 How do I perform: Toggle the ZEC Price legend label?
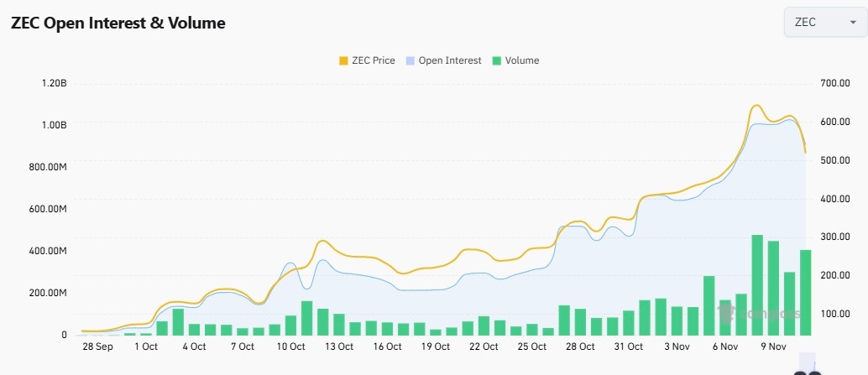[x=373, y=60]
